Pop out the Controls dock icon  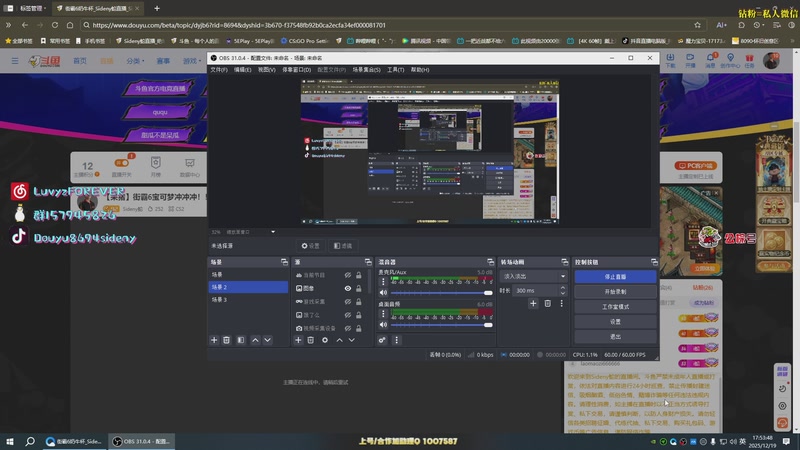[x=654, y=262]
